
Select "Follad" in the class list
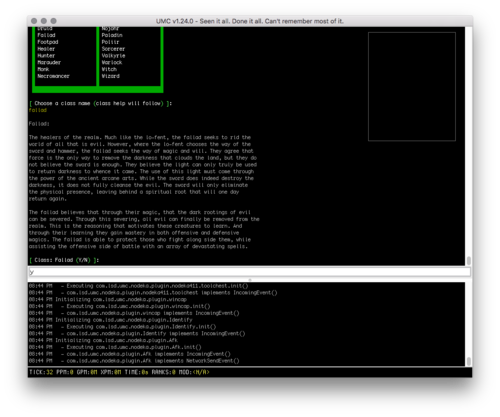point(46,35)
